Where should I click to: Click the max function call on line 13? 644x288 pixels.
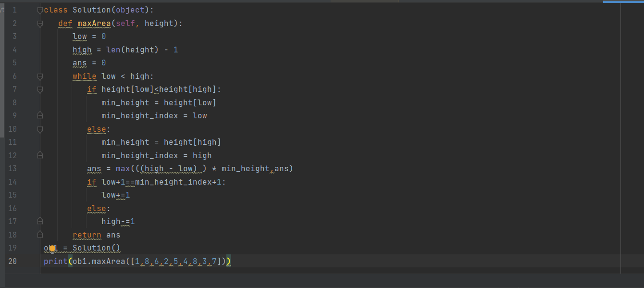click(123, 169)
